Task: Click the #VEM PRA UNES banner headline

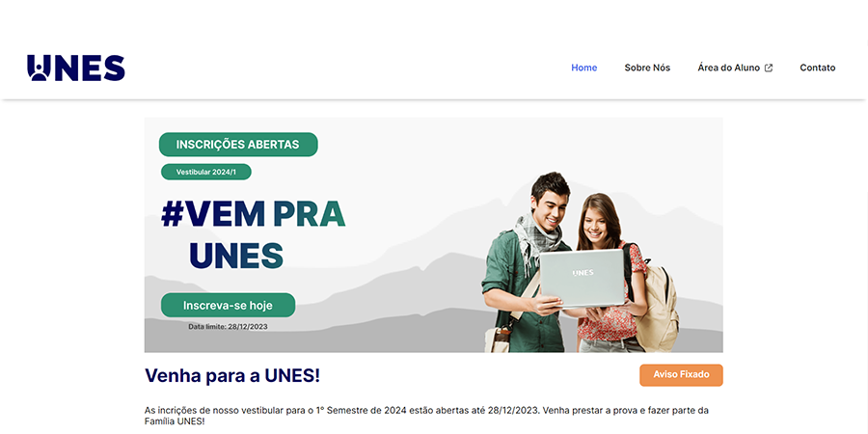Action: (253, 234)
